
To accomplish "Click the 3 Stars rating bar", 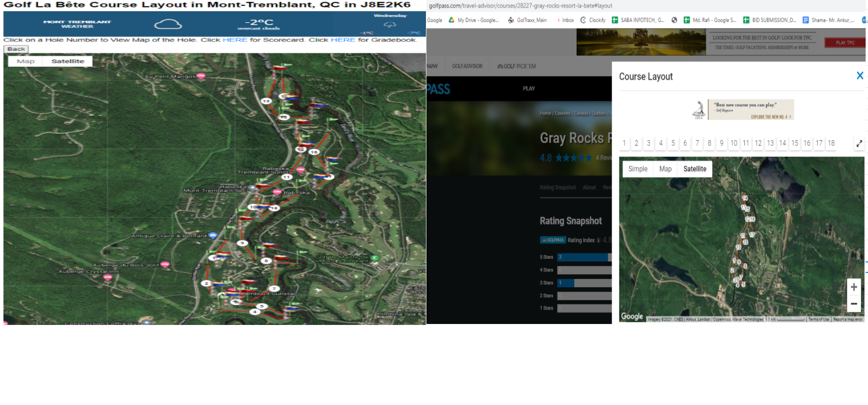I will click(585, 283).
